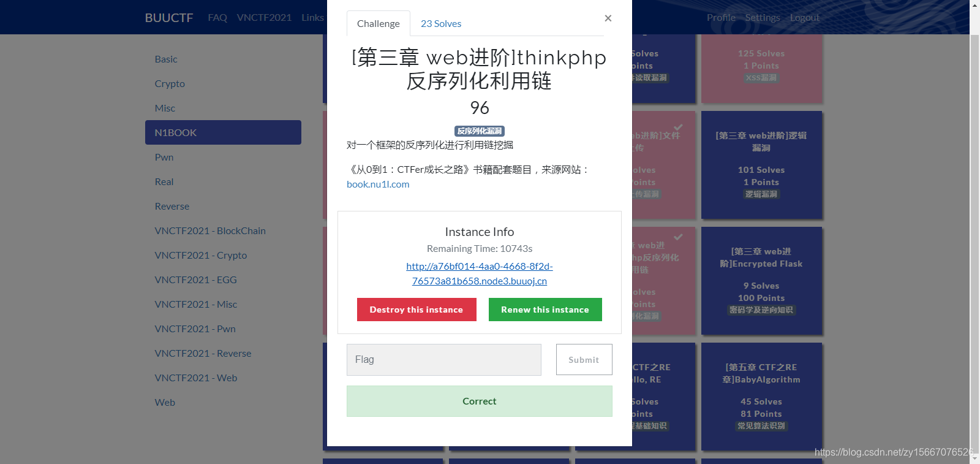The width and height of the screenshot is (980, 464).
Task: Go to BUUCTF home logo
Action: point(169,18)
